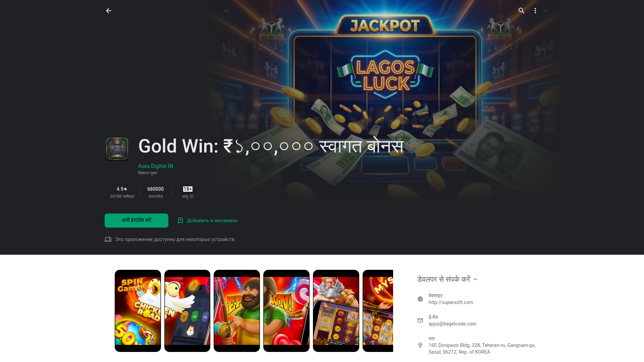Email apps@bagelcode.com
The width and height of the screenshot is (644, 362).
[452, 324]
